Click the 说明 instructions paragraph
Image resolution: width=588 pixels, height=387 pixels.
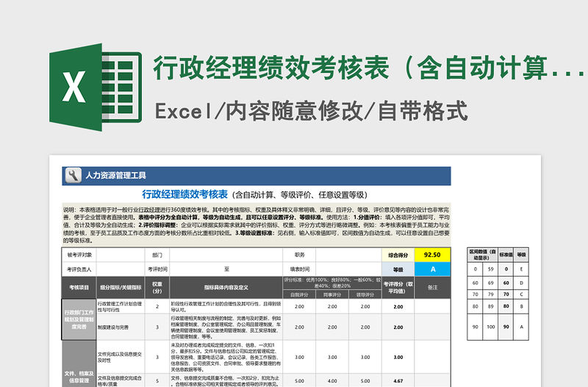256,225
